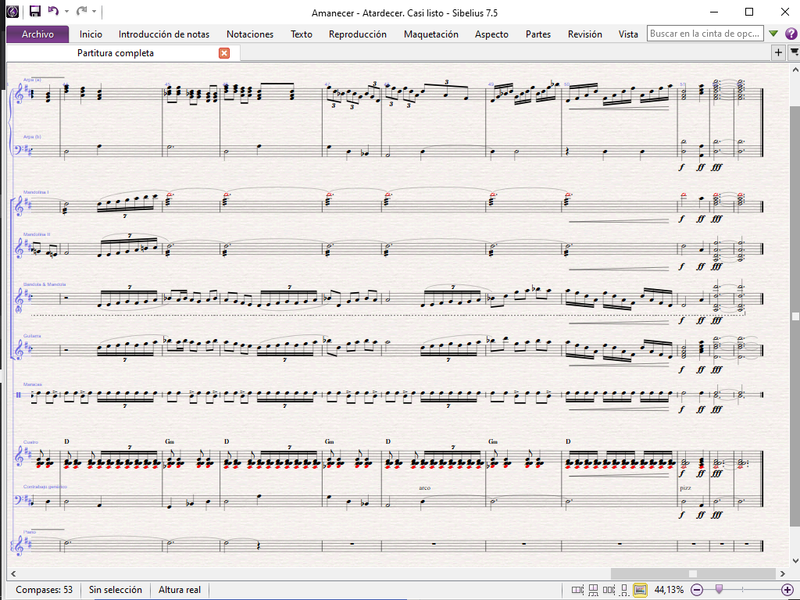Select the Arpa (b) staff label
This screenshot has width=800, height=600.
32,137
